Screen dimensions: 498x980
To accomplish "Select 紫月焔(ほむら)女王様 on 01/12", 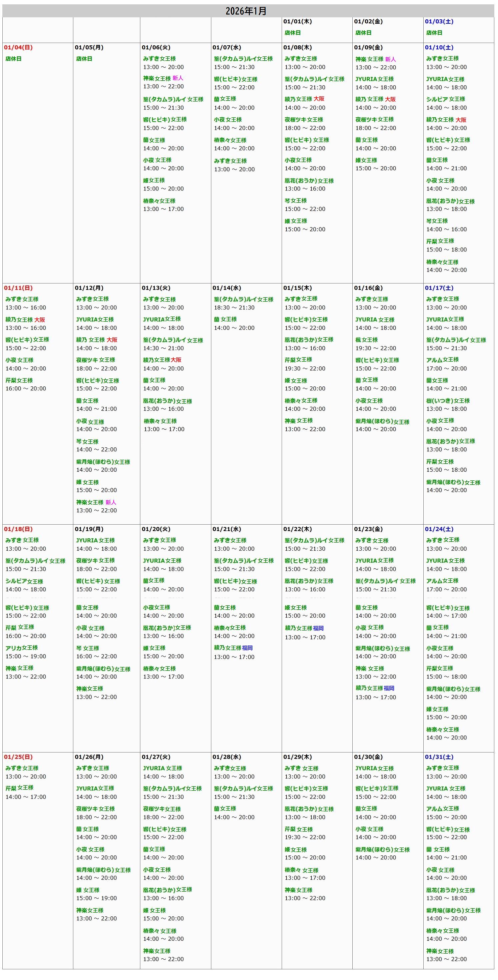I will [103, 462].
